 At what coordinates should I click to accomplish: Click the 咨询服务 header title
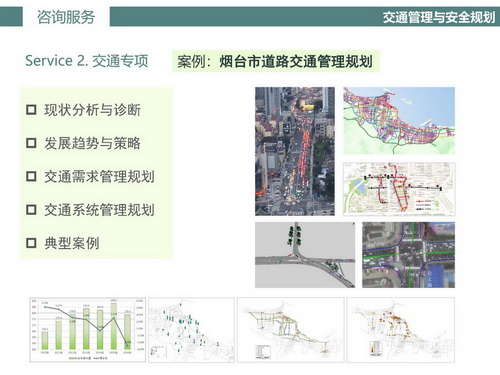tap(66, 17)
